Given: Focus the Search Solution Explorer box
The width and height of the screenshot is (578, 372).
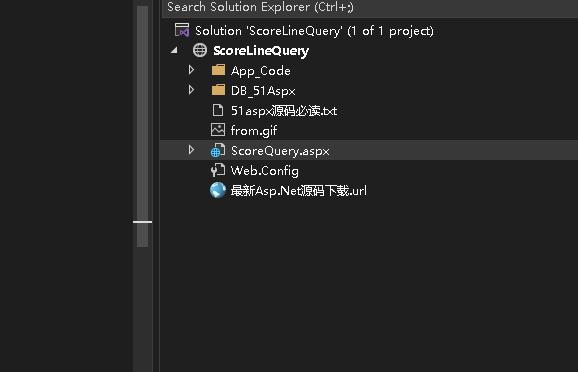Looking at the screenshot, I should [370, 7].
